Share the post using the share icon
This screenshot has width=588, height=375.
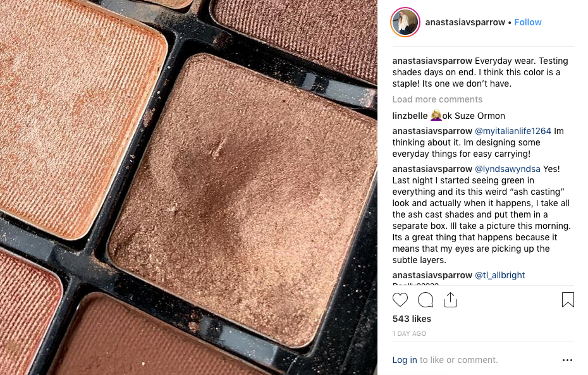[450, 300]
